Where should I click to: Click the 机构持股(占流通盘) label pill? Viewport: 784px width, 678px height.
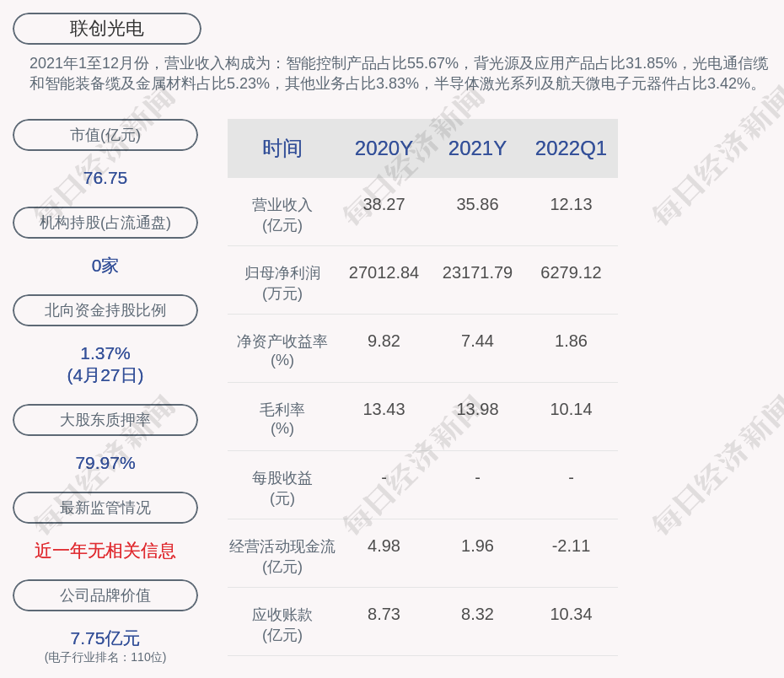[105, 223]
